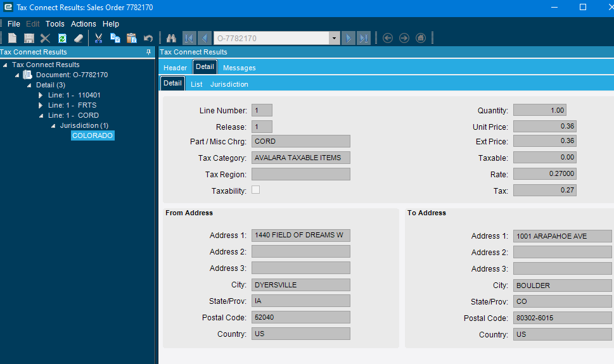Viewport: 614px width, 364px height.
Task: Select Line: 1 - FRTS tree row
Action: pyautogui.click(x=72, y=105)
